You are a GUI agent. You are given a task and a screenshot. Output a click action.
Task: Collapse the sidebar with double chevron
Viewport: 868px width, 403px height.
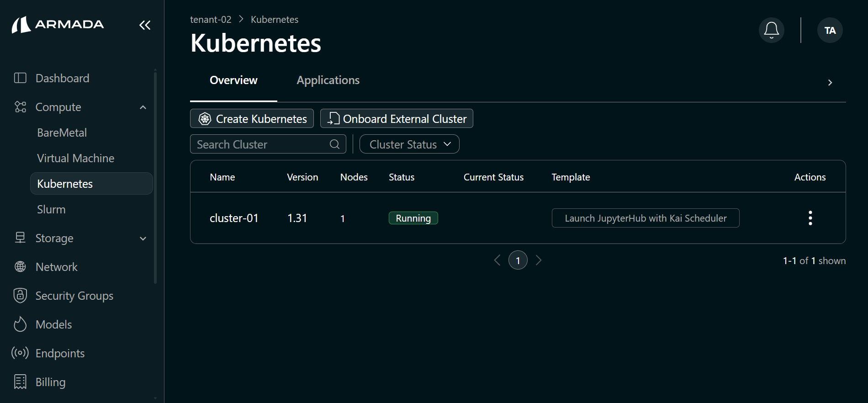click(x=145, y=25)
